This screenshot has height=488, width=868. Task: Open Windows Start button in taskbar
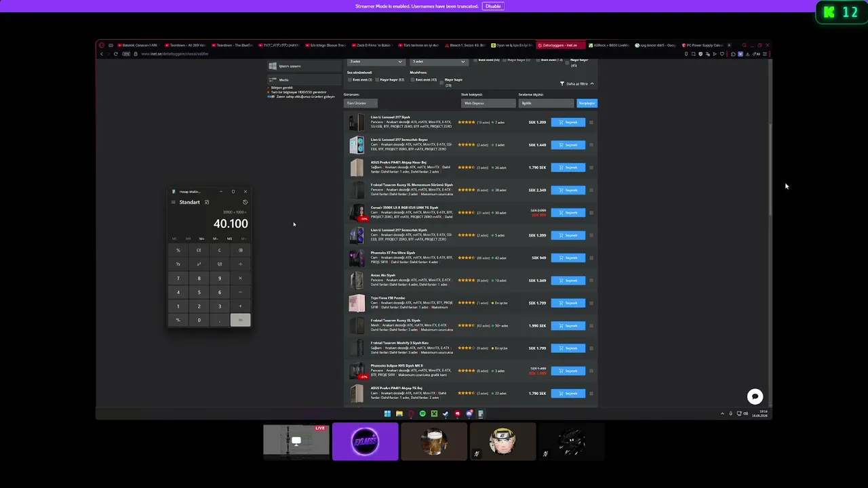(387, 413)
